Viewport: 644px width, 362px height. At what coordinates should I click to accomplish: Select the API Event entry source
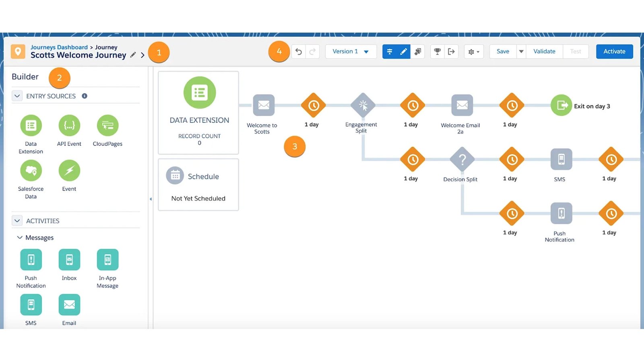point(69,125)
